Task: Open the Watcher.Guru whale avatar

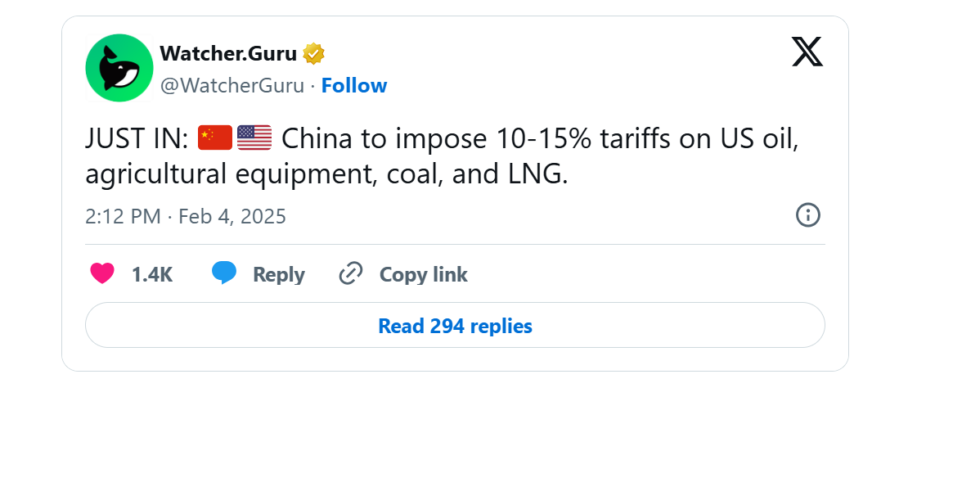Action: pyautogui.click(x=119, y=68)
